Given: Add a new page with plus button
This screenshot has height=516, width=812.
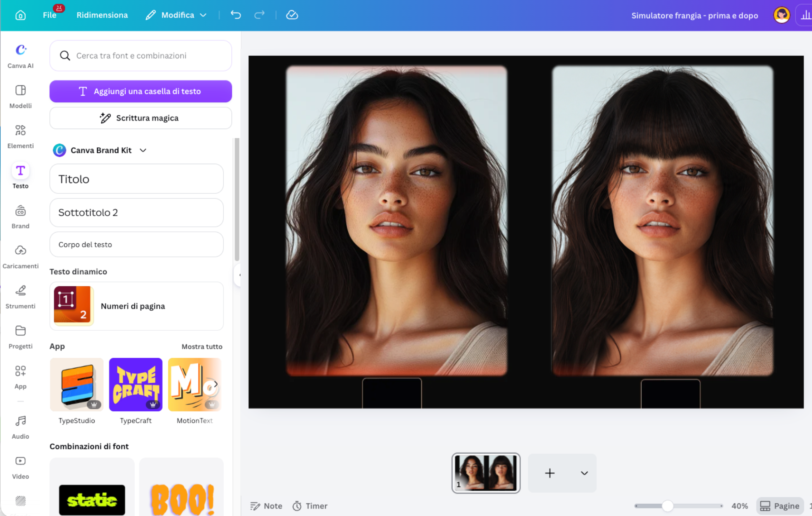Looking at the screenshot, I should (550, 473).
